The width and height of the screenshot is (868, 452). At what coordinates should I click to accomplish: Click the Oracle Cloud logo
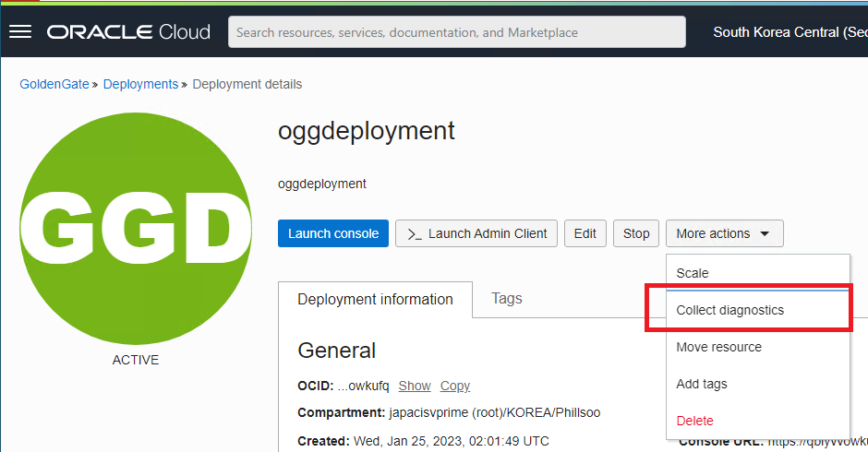click(x=128, y=32)
